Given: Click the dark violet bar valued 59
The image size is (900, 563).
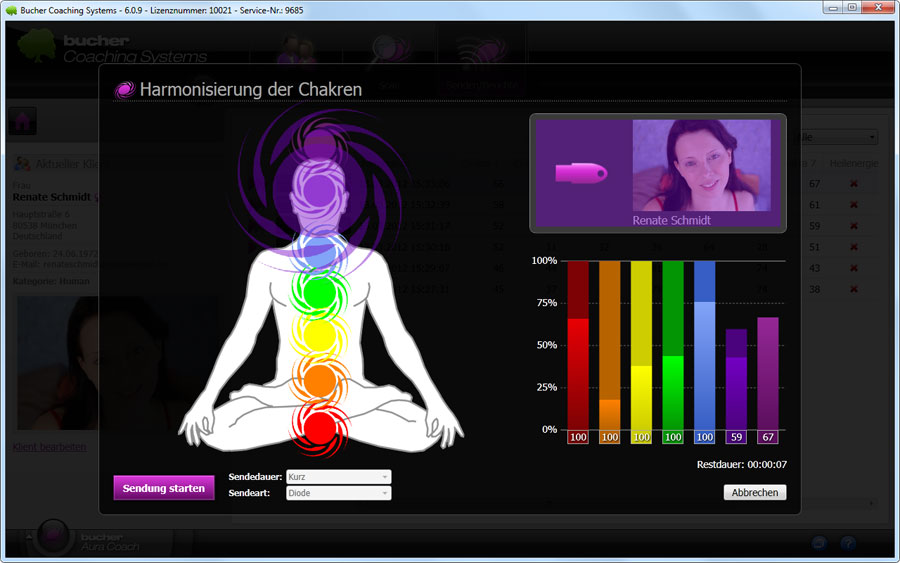Looking at the screenshot, I should click(x=736, y=379).
